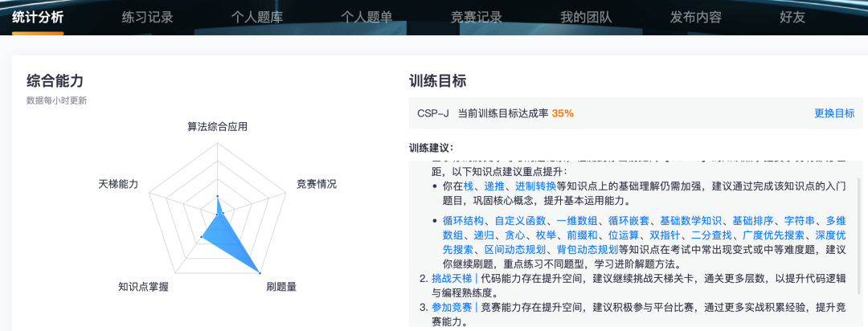Open the 练习记录 tab
The width and height of the screenshot is (868, 331).
[x=148, y=17]
